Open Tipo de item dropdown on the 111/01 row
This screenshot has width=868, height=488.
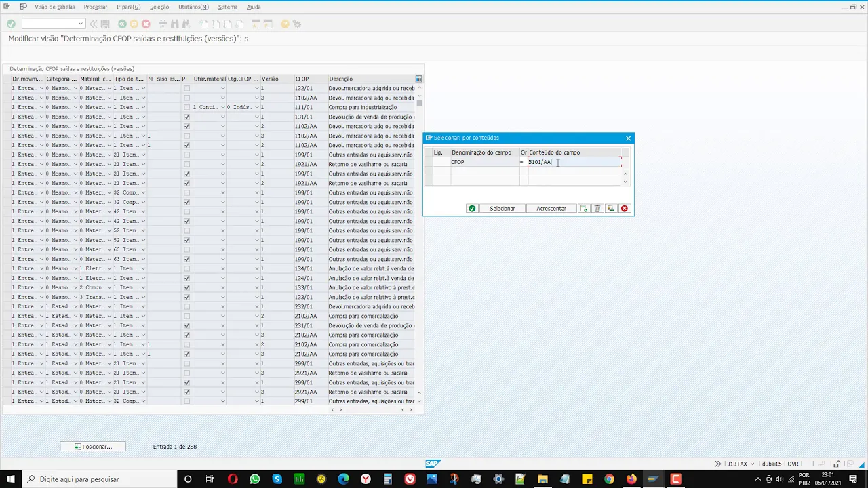pos(143,107)
